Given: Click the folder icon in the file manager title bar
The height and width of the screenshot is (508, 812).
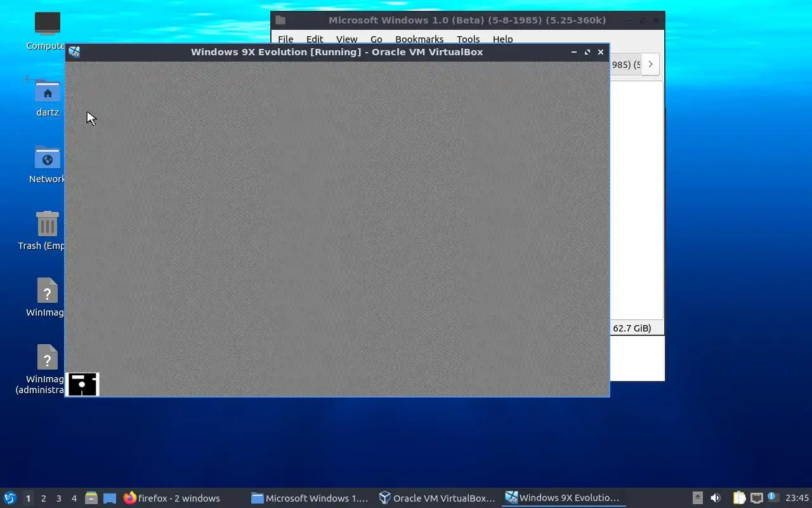Looking at the screenshot, I should [x=280, y=20].
